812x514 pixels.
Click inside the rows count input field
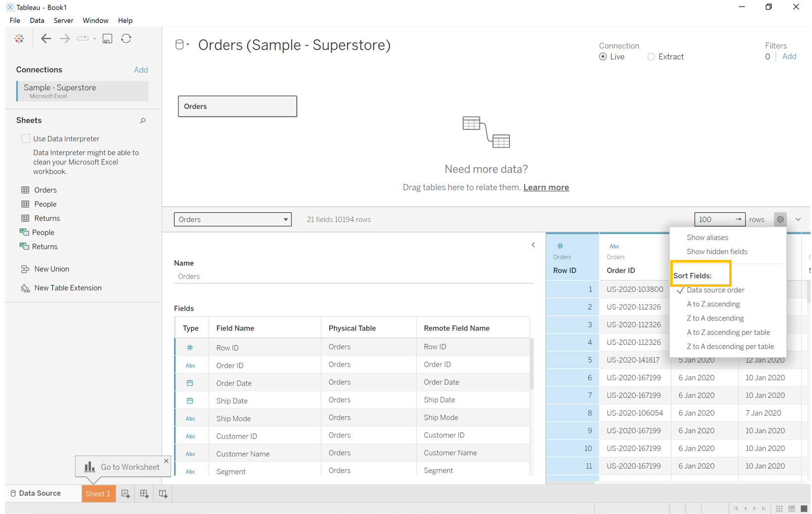point(714,219)
